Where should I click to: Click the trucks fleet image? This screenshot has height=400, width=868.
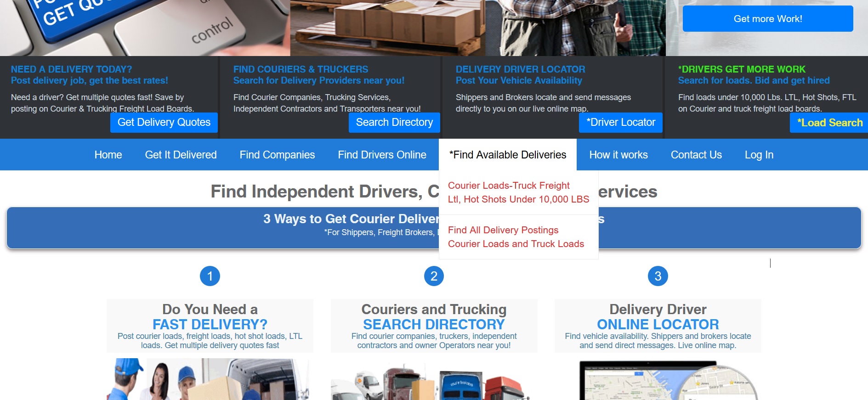click(431, 381)
